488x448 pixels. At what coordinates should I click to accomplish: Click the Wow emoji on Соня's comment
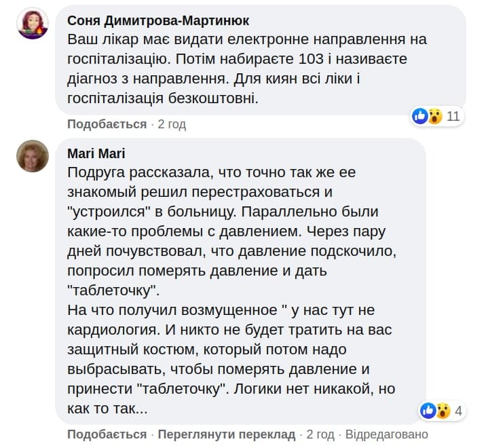click(x=434, y=116)
